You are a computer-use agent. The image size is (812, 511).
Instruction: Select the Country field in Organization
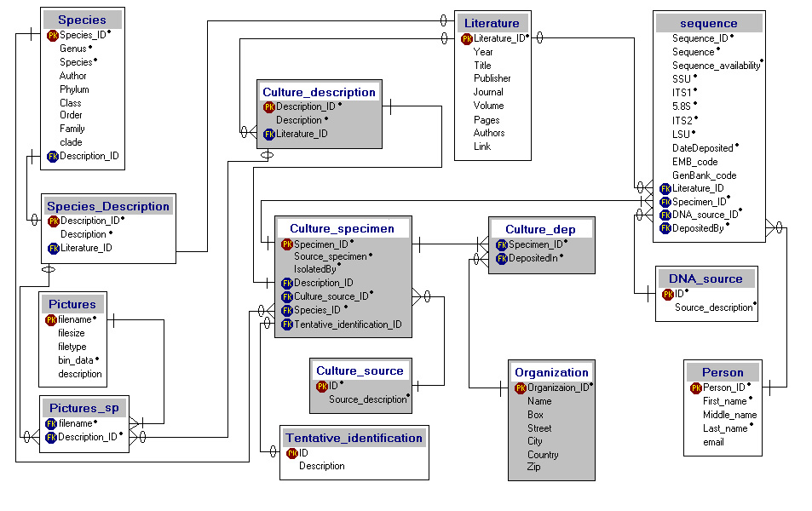tap(544, 455)
